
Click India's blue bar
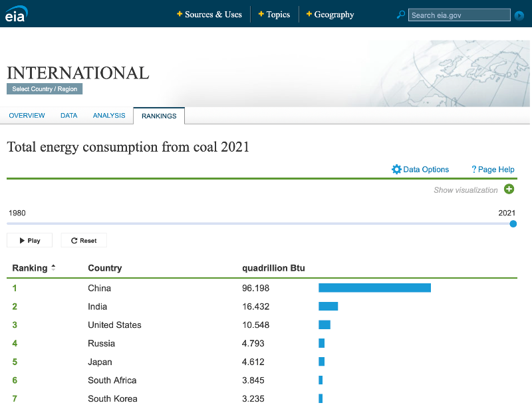click(x=328, y=307)
